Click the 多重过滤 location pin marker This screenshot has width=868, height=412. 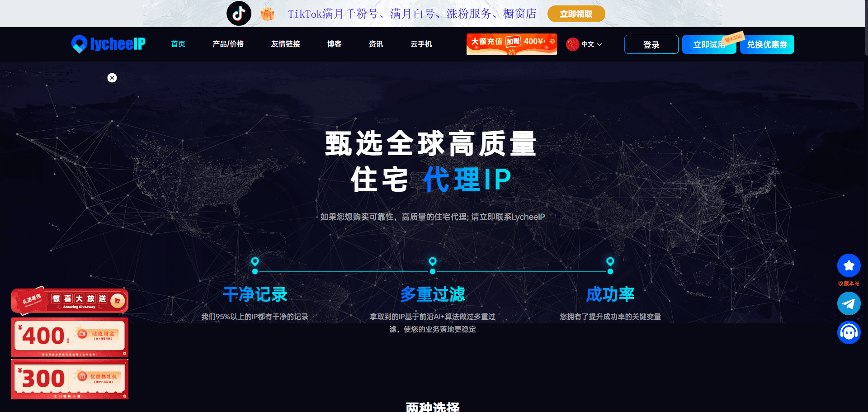(433, 262)
